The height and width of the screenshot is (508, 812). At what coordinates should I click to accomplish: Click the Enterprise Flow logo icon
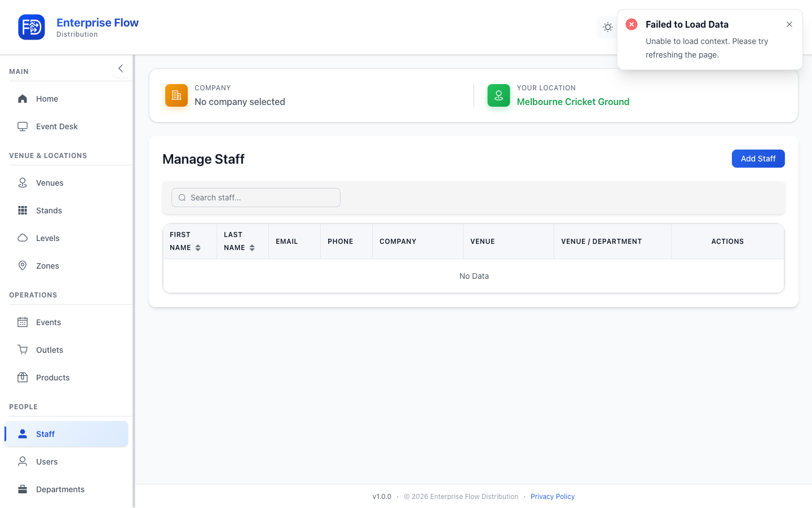32,27
